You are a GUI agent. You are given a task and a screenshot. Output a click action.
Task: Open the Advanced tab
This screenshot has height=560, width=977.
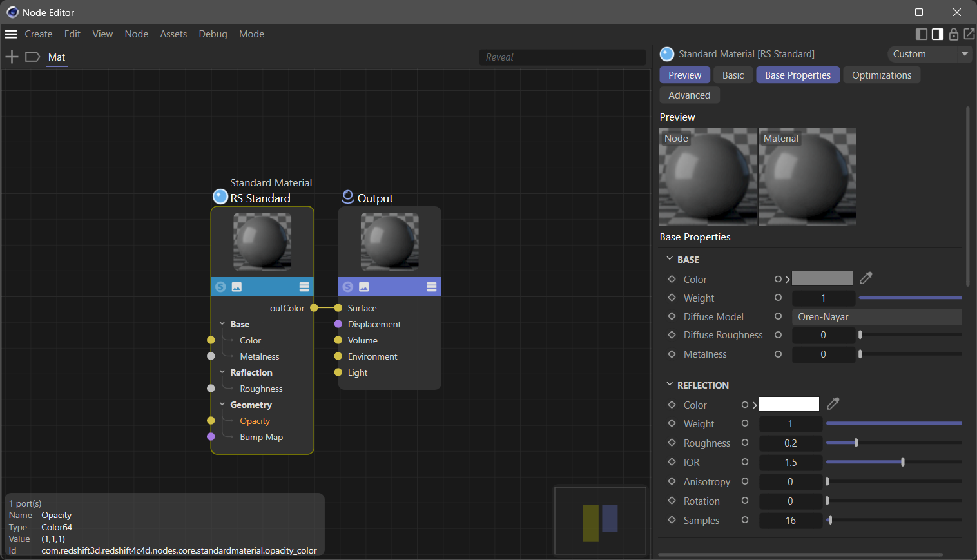[690, 95]
